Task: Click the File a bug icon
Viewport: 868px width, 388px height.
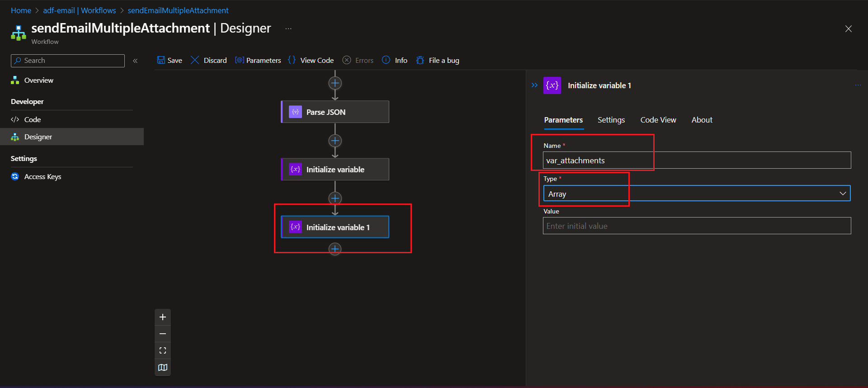Action: tap(420, 60)
